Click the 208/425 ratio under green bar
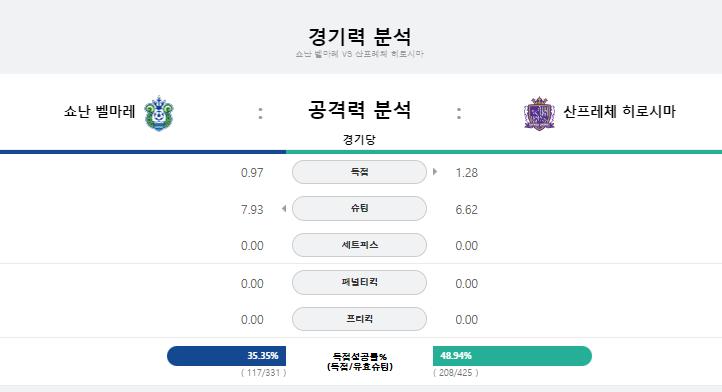 (456, 373)
